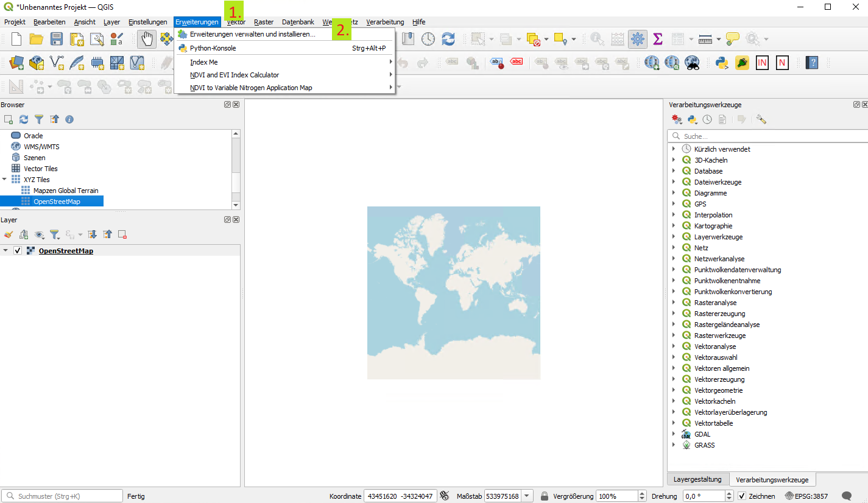Remove layer icon in the Layer panel

[x=122, y=234]
